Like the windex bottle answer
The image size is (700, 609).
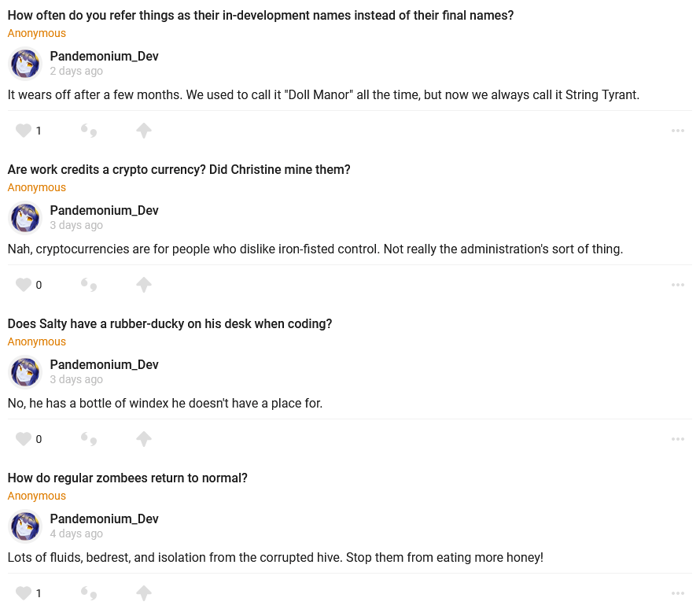click(24, 439)
